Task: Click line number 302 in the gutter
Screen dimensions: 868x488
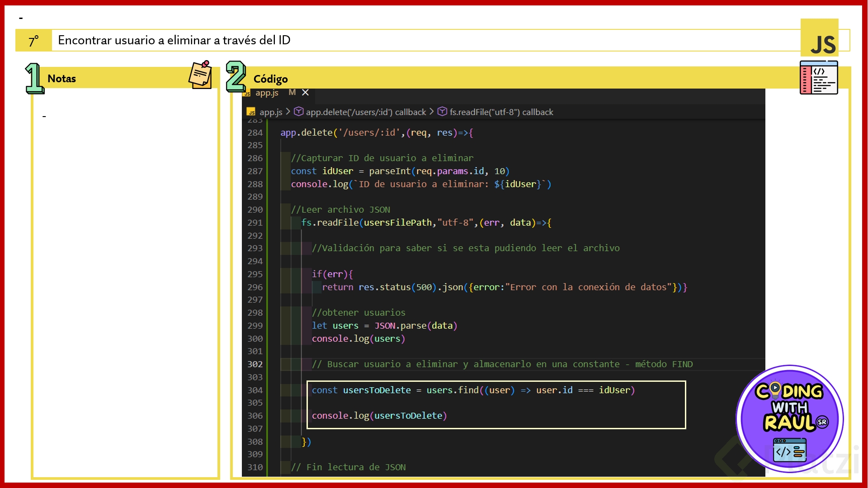Action: [255, 364]
